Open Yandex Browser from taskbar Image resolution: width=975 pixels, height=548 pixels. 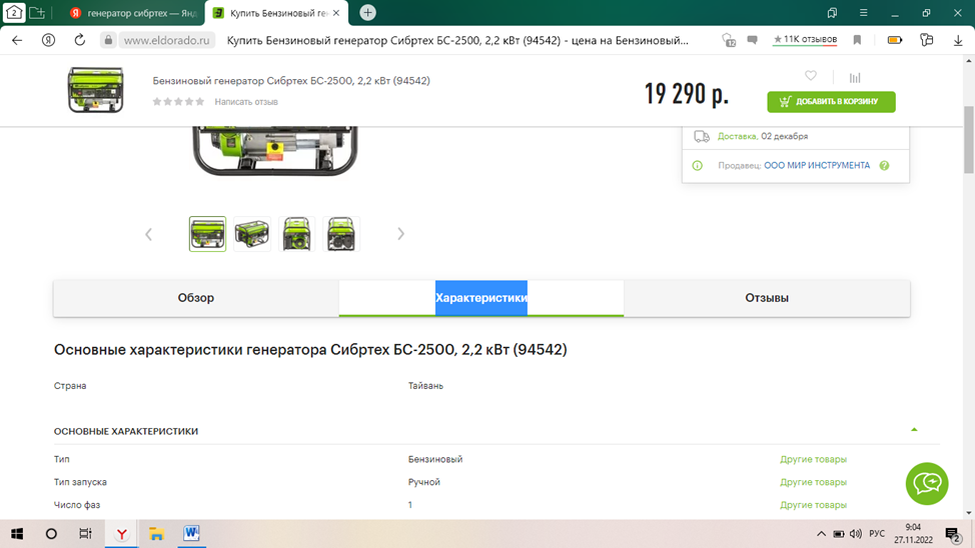point(121,534)
